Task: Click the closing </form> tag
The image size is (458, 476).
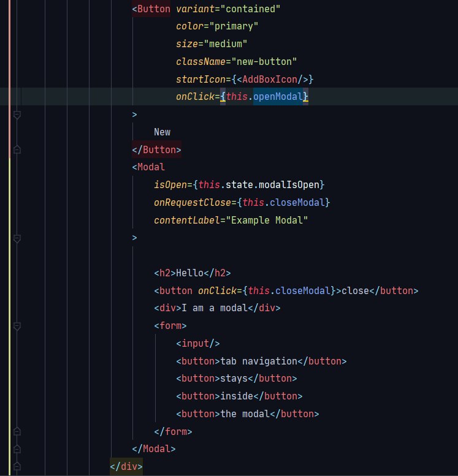Action: pyautogui.click(x=173, y=431)
